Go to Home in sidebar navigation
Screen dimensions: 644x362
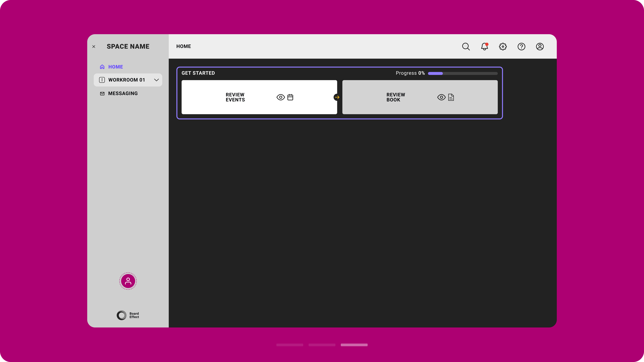[115, 67]
